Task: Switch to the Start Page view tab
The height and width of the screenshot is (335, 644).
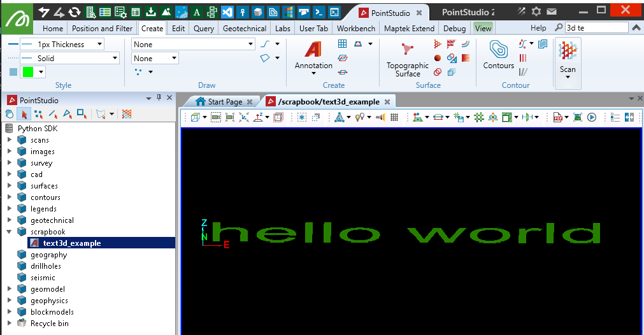Action: pos(224,101)
